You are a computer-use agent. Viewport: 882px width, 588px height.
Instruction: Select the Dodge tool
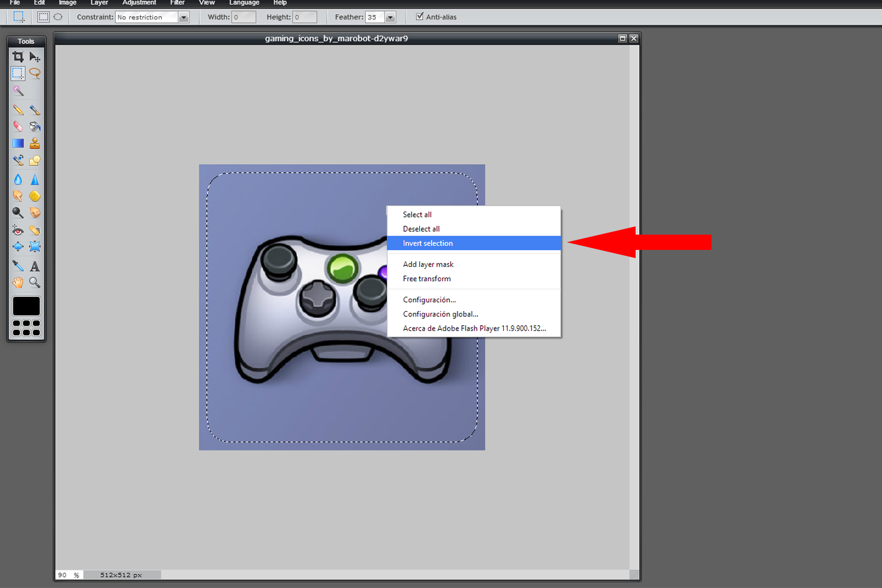tap(18, 212)
